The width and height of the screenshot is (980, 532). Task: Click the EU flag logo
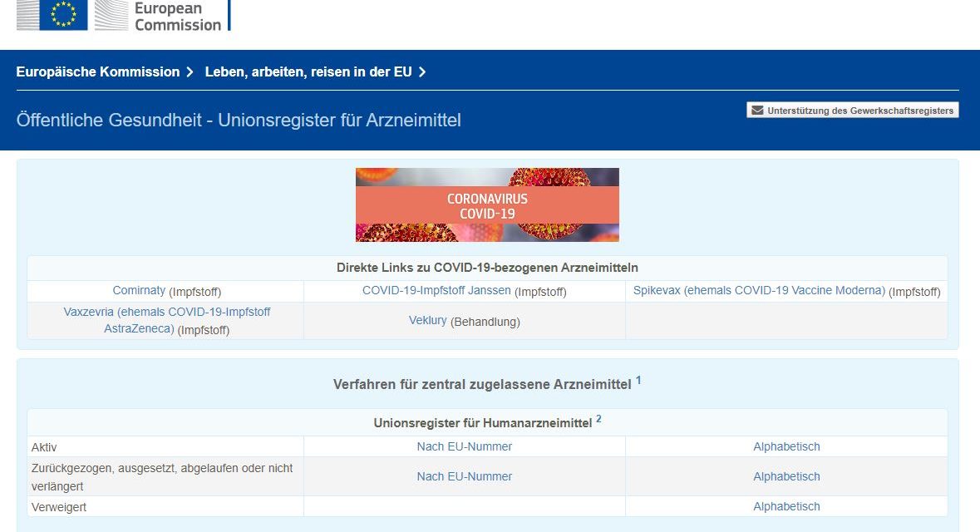coord(63,15)
